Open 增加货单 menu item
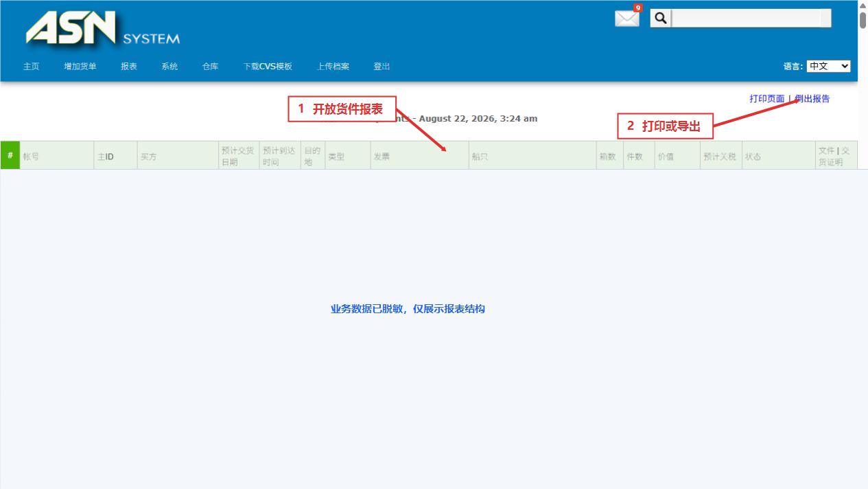 (80, 67)
